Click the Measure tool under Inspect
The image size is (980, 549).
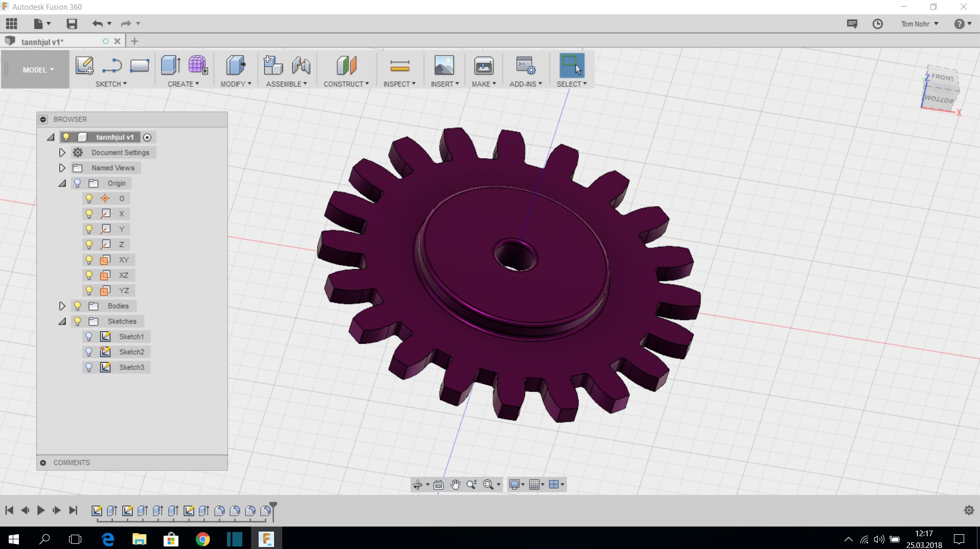point(399,66)
